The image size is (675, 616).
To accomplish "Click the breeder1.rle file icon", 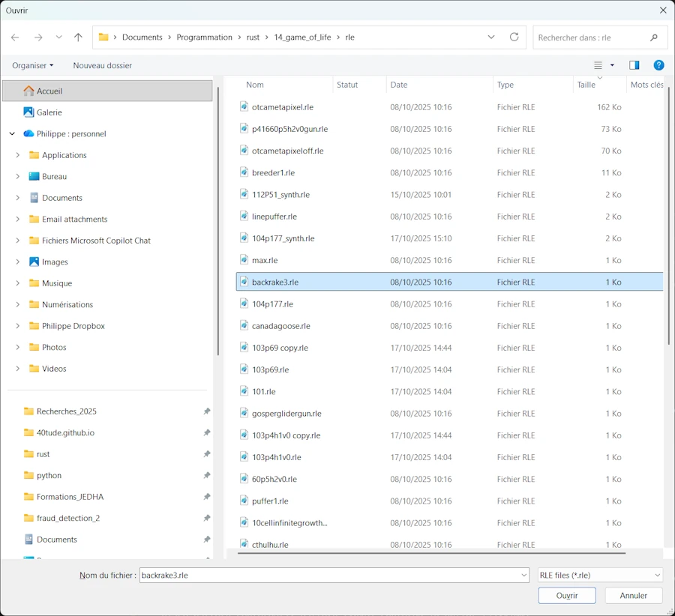I will click(x=244, y=172).
